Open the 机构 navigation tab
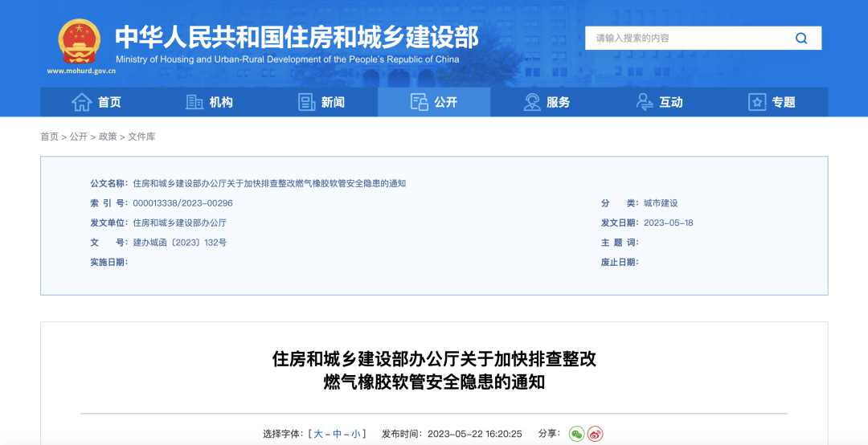This screenshot has height=445, width=868. pyautogui.click(x=209, y=102)
